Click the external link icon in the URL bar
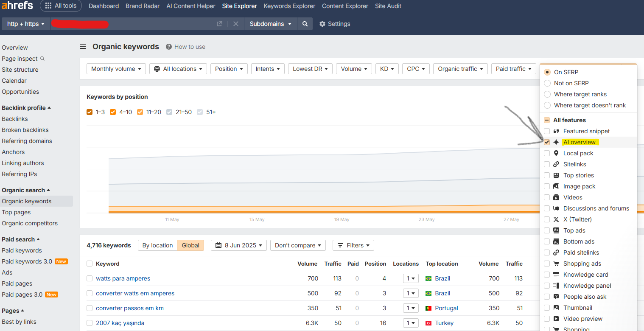The height and width of the screenshot is (331, 644). pyautogui.click(x=219, y=24)
